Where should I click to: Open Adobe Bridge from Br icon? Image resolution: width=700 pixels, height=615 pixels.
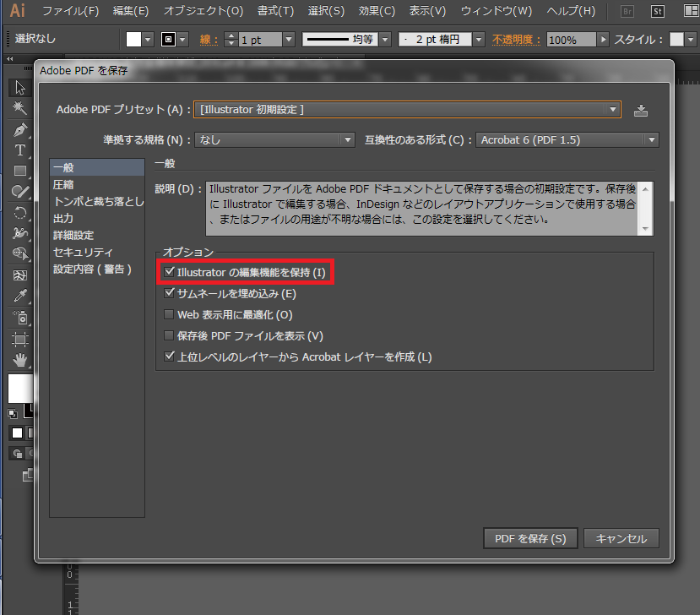click(x=627, y=11)
